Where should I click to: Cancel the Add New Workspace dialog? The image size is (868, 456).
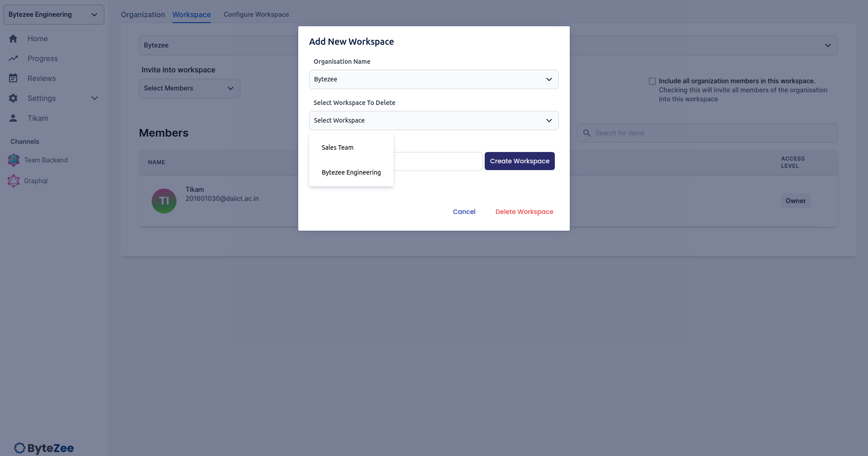click(464, 212)
